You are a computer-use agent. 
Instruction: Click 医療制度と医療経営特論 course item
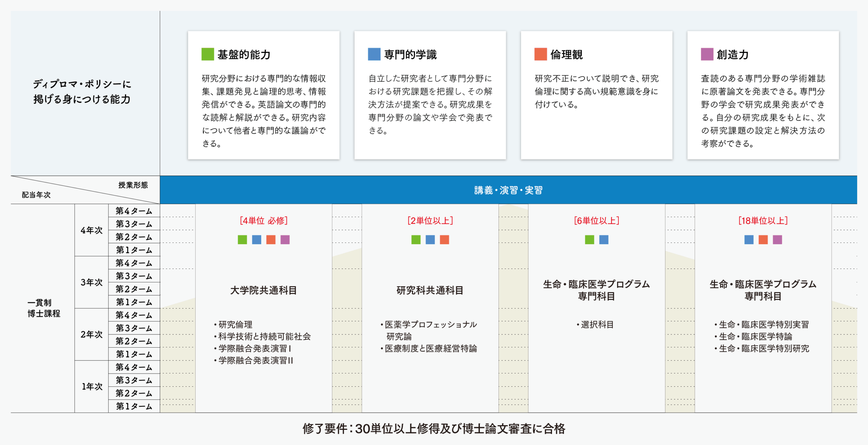431,348
